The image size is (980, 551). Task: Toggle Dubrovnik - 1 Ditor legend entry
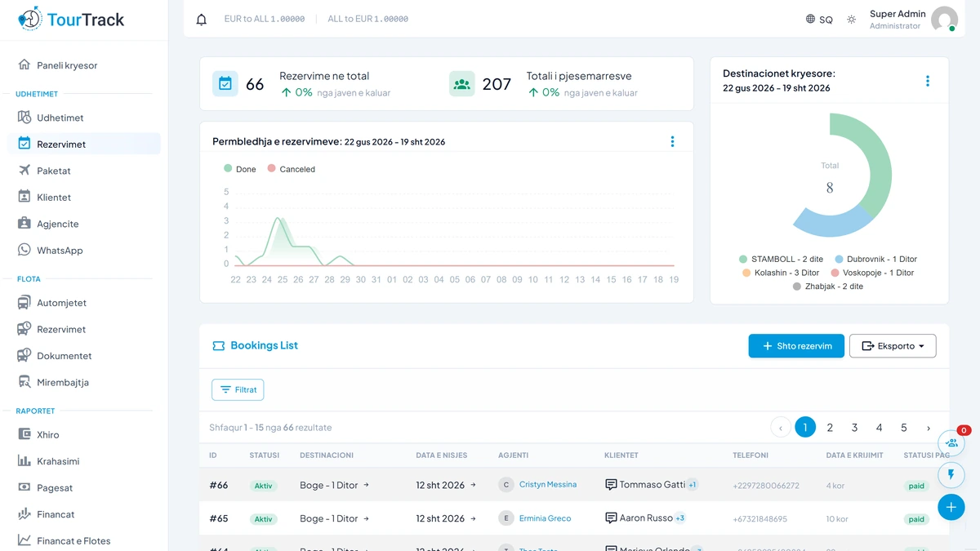click(x=875, y=259)
